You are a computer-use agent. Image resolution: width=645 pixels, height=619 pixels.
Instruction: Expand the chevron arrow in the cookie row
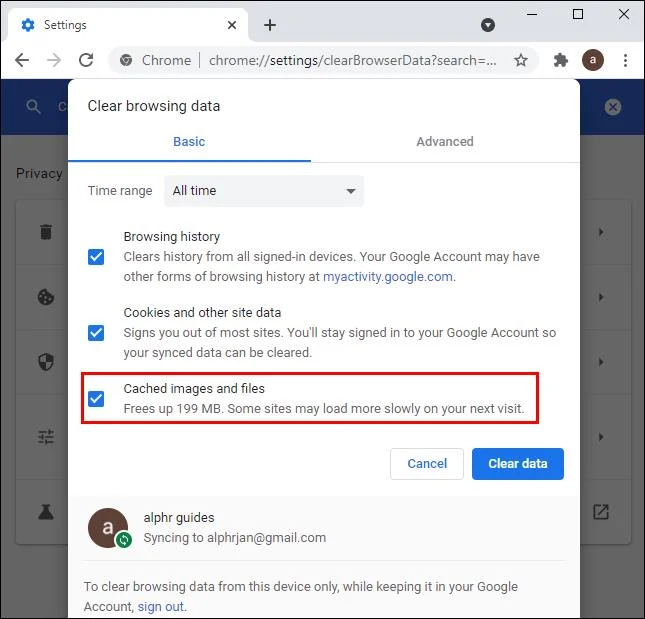pyautogui.click(x=601, y=297)
